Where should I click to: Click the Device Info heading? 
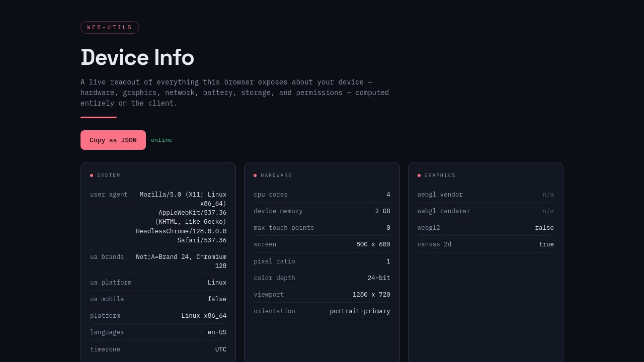point(137,57)
